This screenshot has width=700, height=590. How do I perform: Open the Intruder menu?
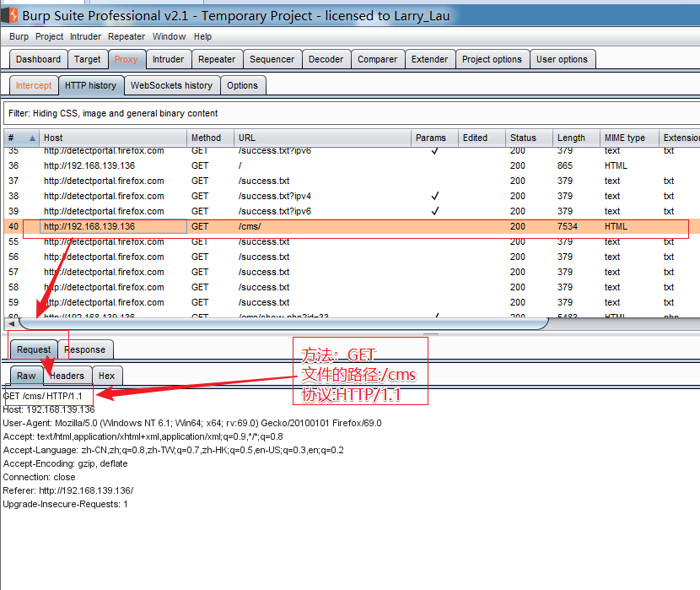point(85,36)
